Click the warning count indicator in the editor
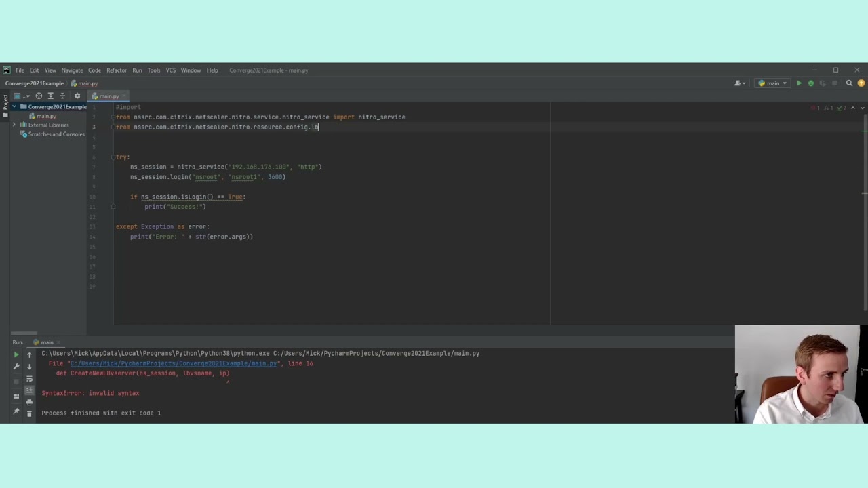Image resolution: width=868 pixels, height=488 pixels. click(x=827, y=108)
